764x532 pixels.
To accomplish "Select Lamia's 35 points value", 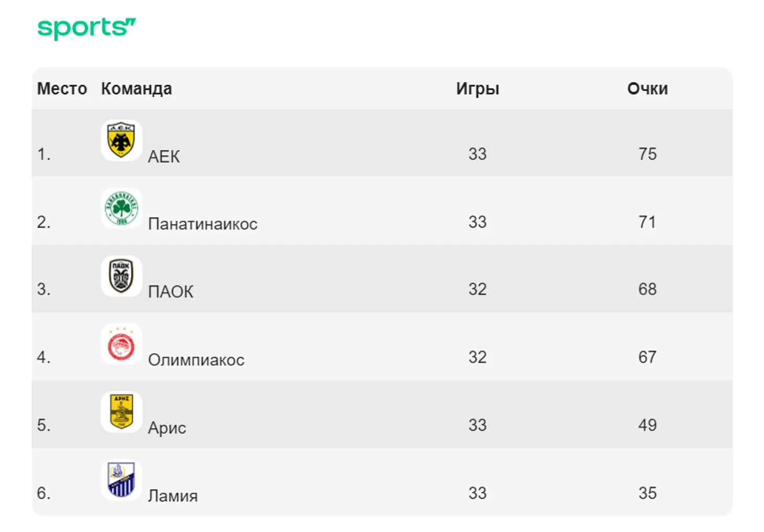I will 648,493.
